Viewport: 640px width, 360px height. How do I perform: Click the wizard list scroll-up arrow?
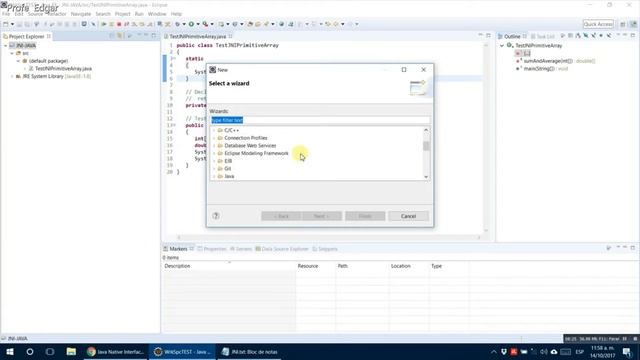pos(426,130)
